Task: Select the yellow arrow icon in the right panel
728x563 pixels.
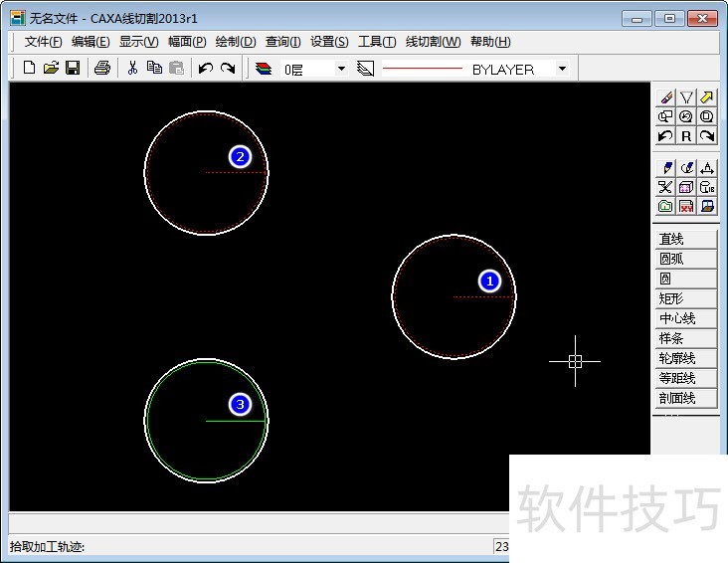Action: pos(706,96)
